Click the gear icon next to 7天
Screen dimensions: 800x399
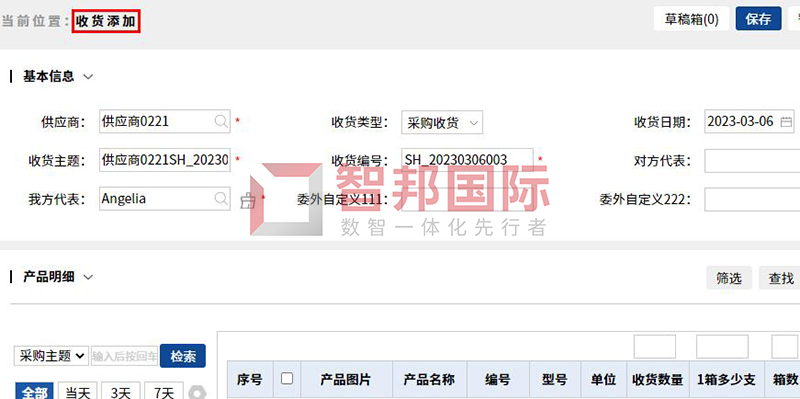(197, 393)
